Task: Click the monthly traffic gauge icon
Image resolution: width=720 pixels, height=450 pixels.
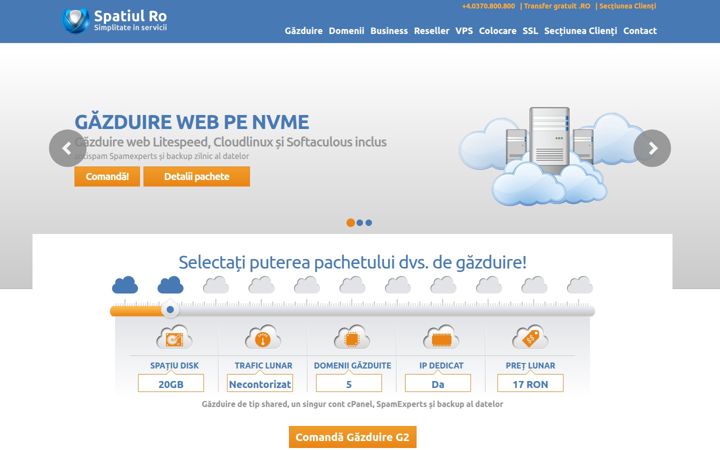Action: click(x=263, y=338)
